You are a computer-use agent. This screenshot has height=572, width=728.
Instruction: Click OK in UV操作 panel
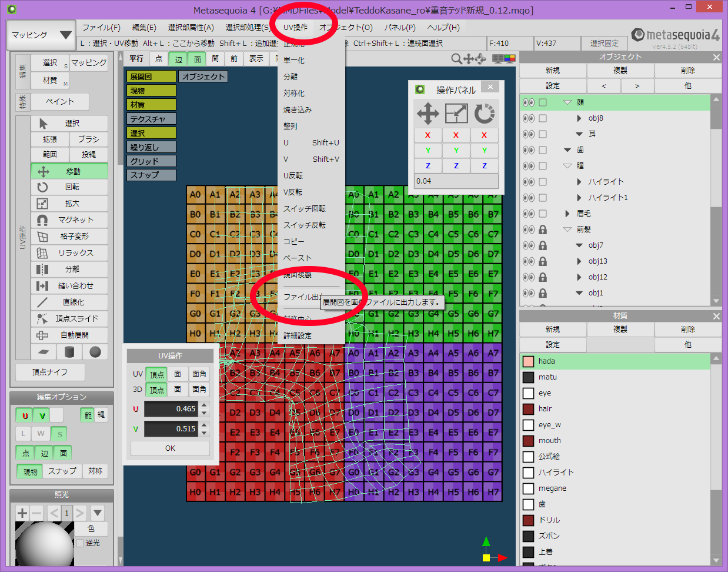170,448
